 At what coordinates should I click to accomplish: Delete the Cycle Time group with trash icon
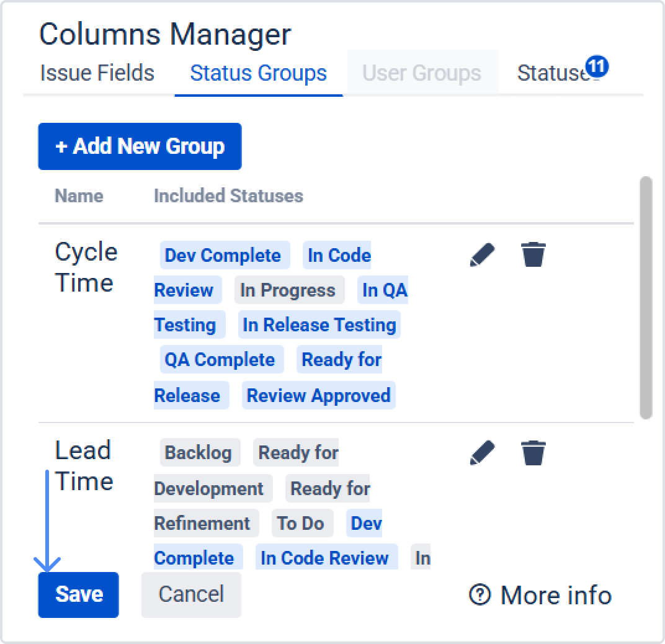(x=533, y=255)
